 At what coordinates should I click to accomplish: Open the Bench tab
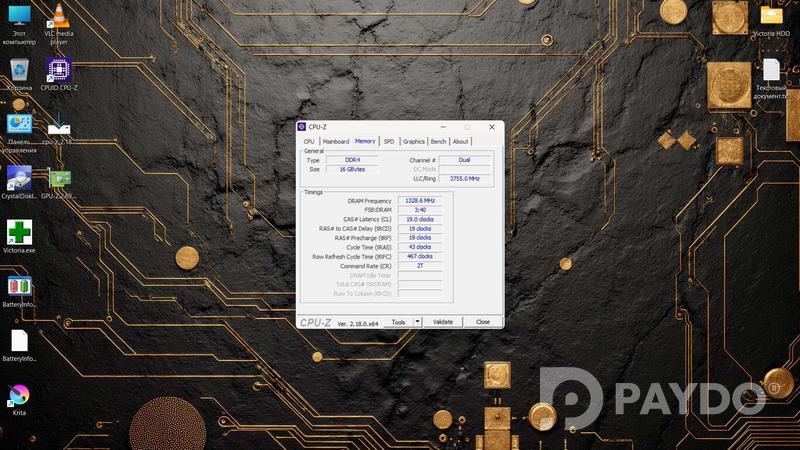438,142
